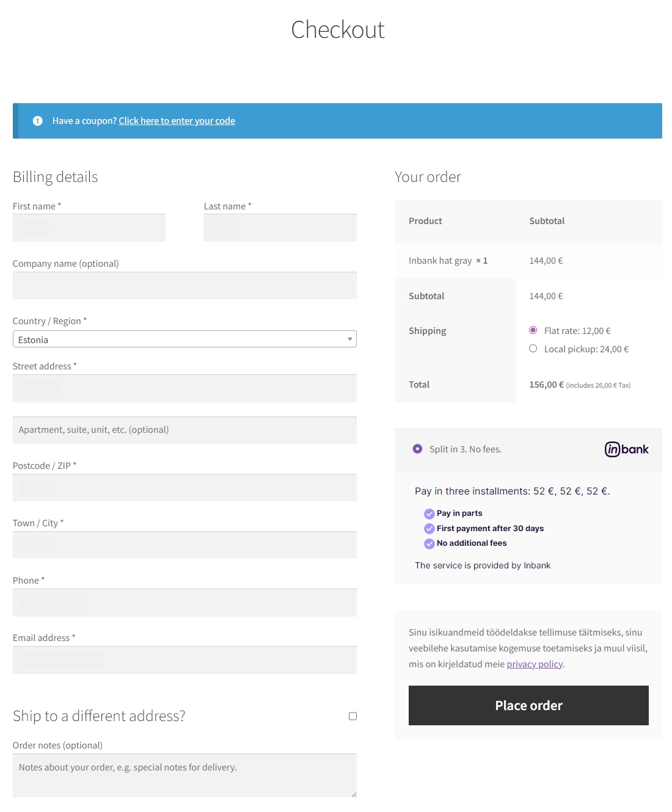The image size is (672, 812).
Task: Click the Pay in parts checkmark icon
Action: coord(429,513)
